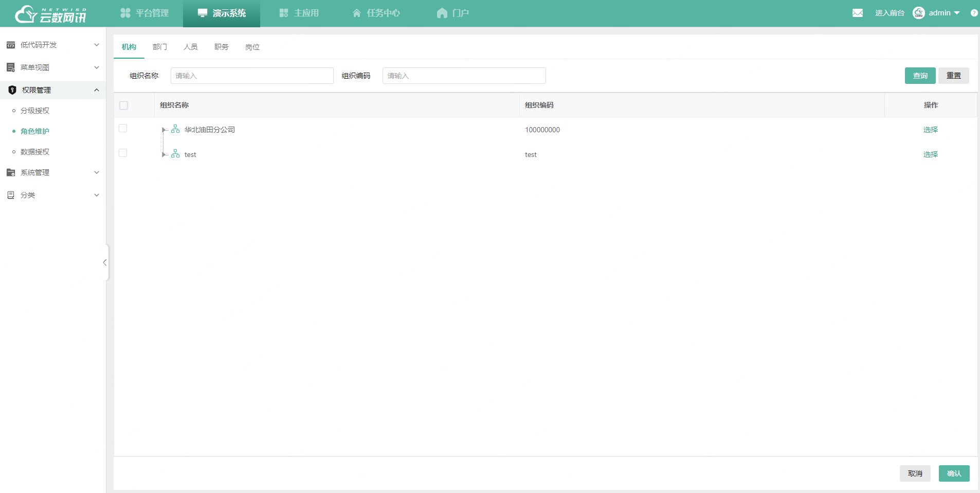Click the 查询 search button
The width and height of the screenshot is (980, 493).
coord(920,76)
